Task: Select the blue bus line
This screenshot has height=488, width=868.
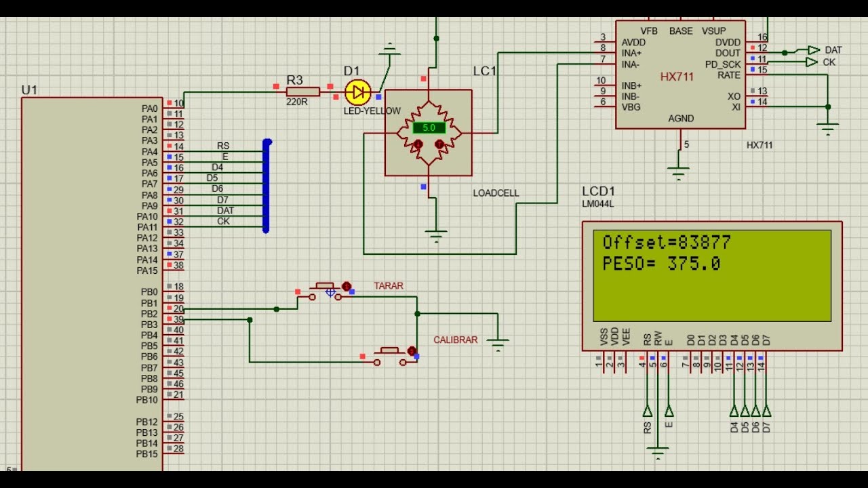Action: [266, 186]
